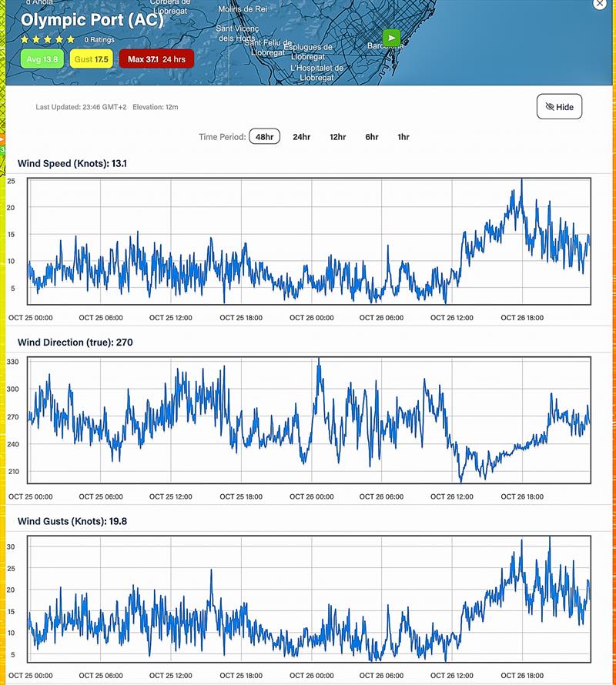Screen dimensions: 616x685
Task: Click the Esplugues de Llobregat map label
Action: (x=308, y=52)
